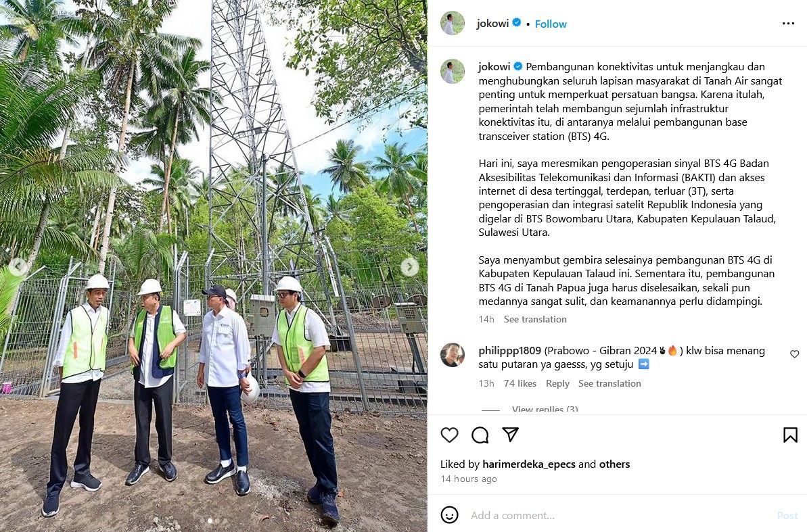Go to next photo in carousel

click(410, 266)
